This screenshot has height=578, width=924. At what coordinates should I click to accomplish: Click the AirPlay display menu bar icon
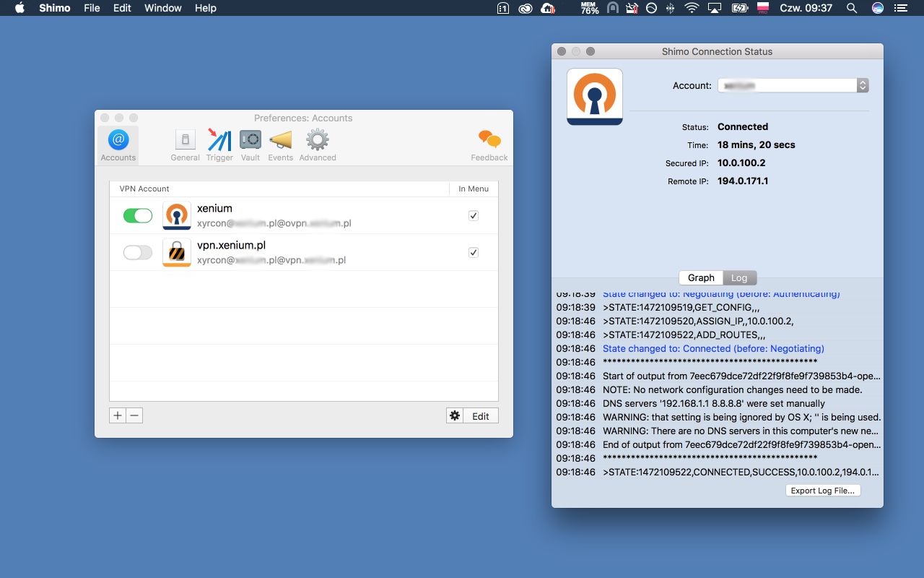[715, 8]
